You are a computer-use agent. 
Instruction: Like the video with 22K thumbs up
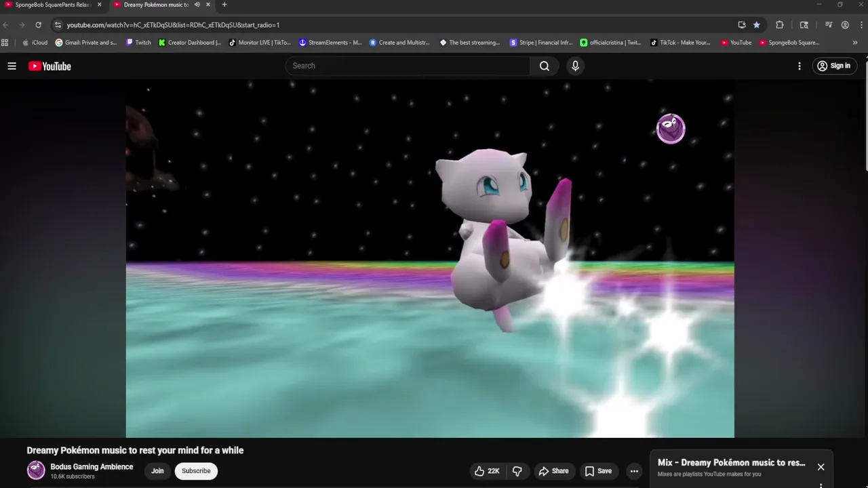pos(488,471)
